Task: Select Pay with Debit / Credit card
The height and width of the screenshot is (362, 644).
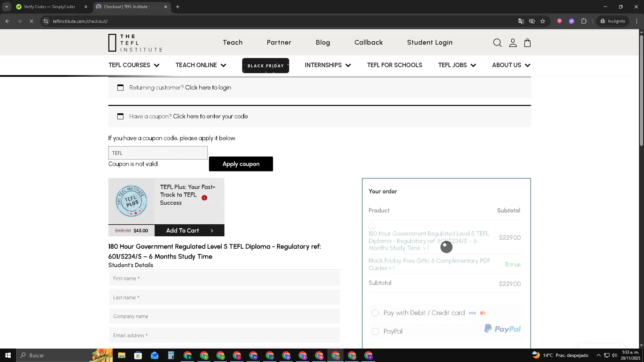Action: [375, 313]
